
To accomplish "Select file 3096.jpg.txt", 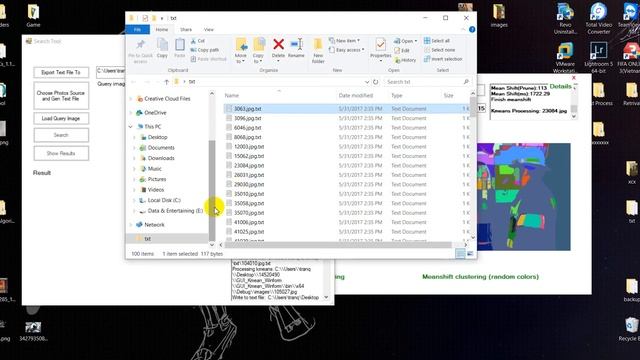I will [247, 118].
